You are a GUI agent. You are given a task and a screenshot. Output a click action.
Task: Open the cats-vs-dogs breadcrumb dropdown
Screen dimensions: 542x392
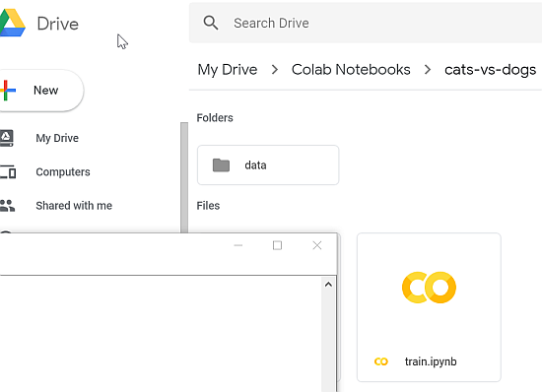pyautogui.click(x=490, y=70)
